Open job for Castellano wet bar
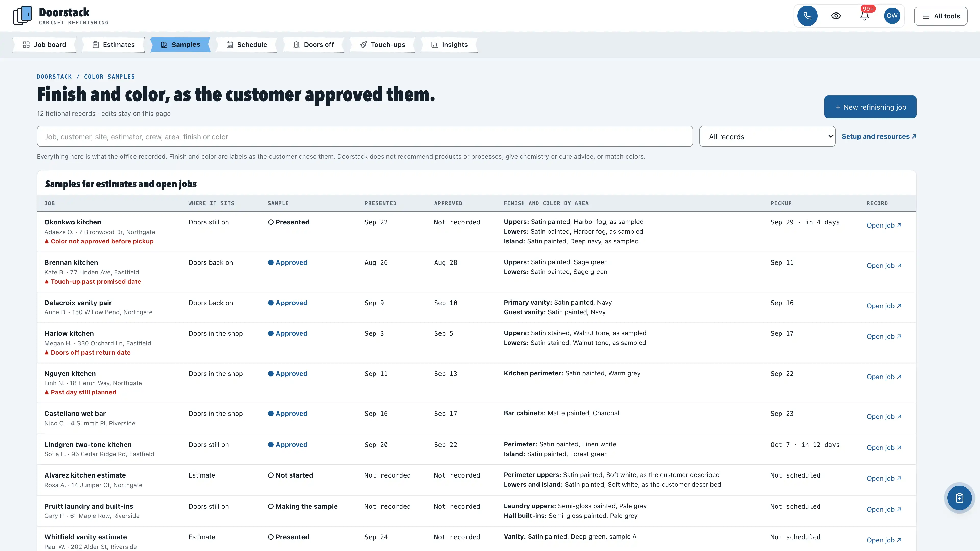 click(884, 416)
